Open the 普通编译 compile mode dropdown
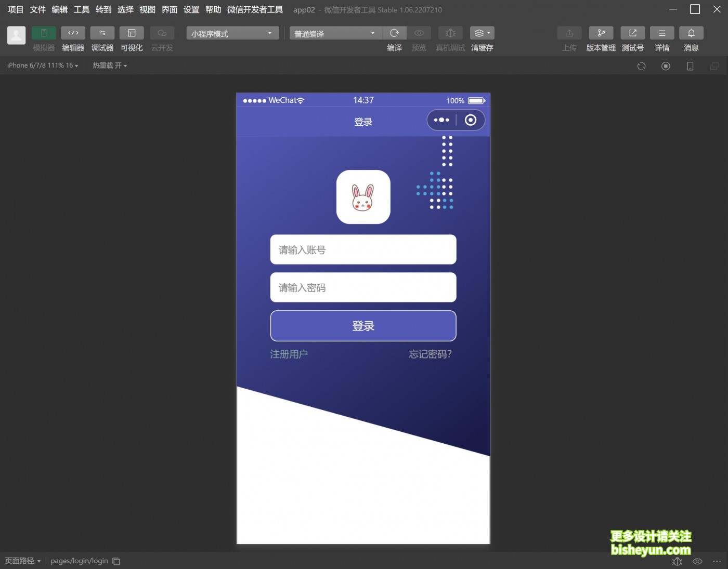 point(334,33)
